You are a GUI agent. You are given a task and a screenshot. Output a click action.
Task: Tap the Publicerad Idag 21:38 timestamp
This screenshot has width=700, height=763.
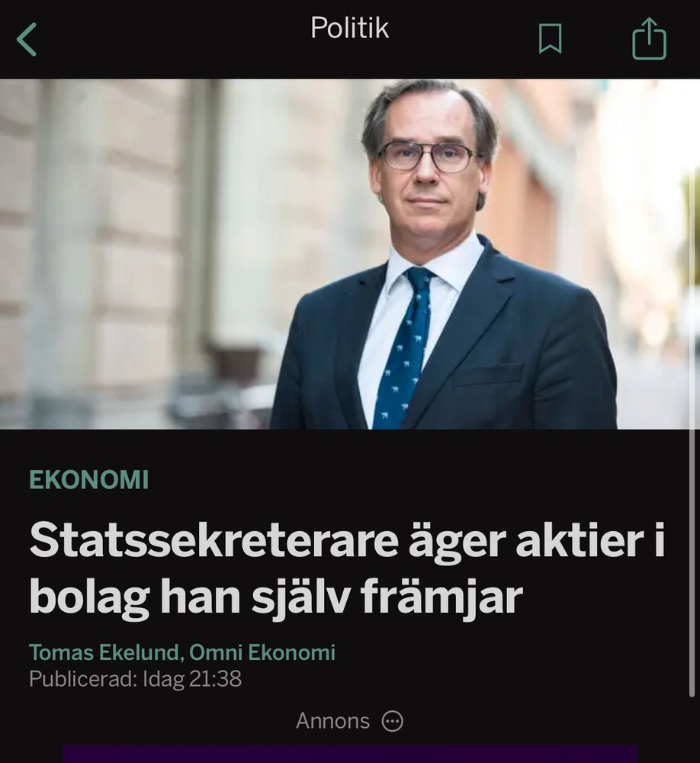[135, 679]
